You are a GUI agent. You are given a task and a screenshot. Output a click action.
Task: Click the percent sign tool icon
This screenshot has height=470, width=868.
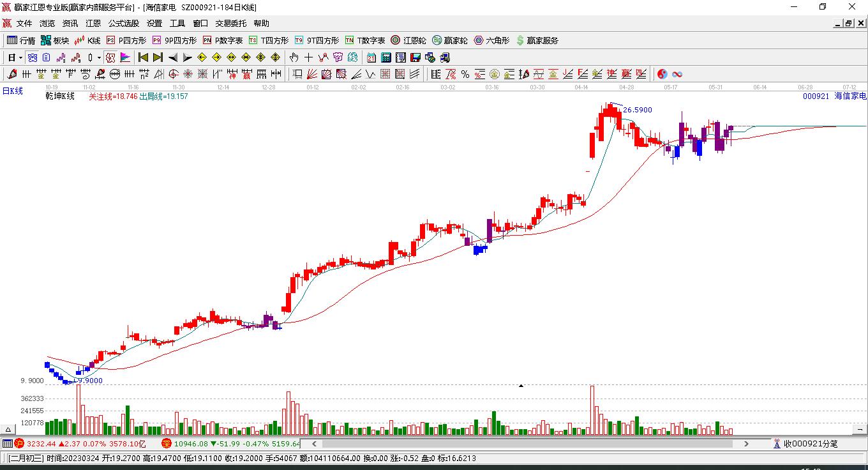tap(465, 74)
